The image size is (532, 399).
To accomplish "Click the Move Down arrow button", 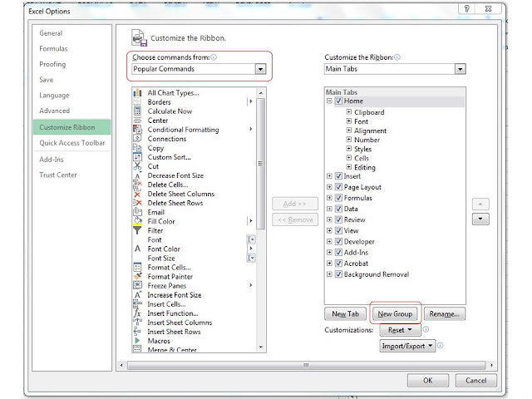I will 480,219.
